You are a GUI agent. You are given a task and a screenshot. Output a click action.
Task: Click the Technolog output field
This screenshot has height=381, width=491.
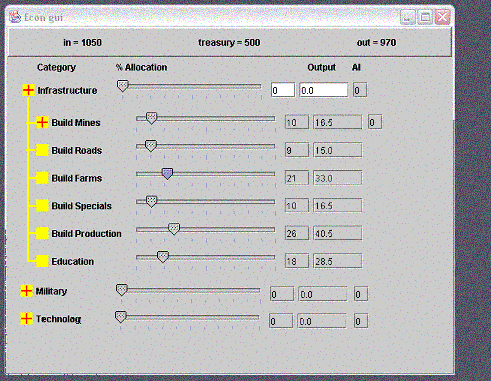point(322,321)
